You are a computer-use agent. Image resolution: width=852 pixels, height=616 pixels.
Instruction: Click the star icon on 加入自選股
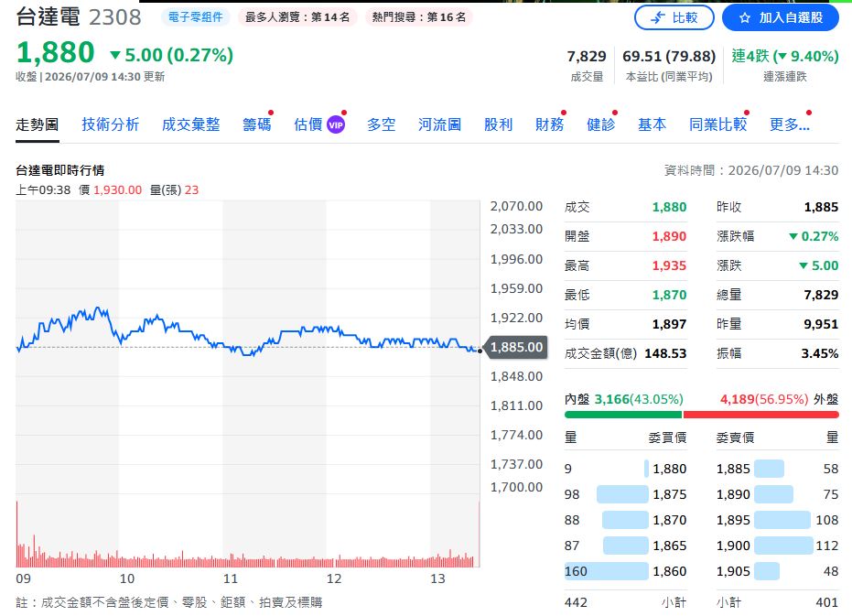pos(744,18)
